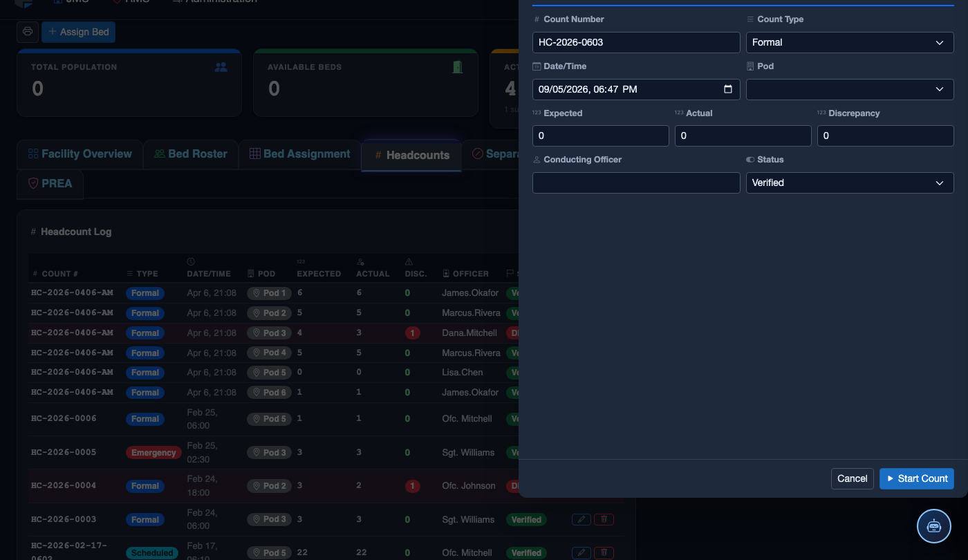Open the Bed Roster tab

tap(191, 154)
